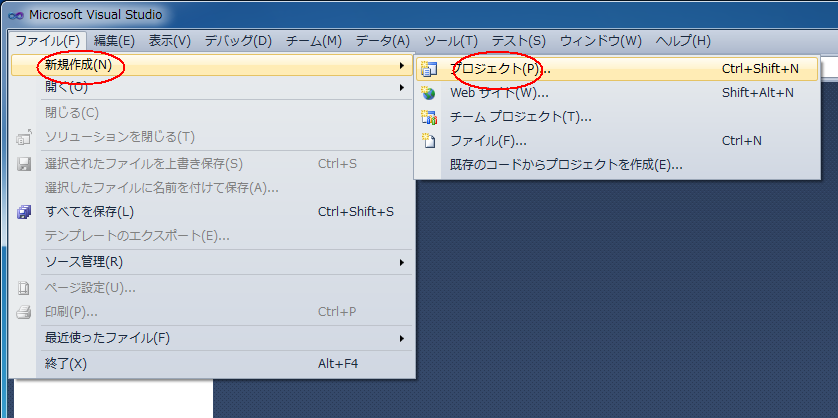
Task: Open the ファイル(F) menu
Action: pyautogui.click(x=48, y=41)
